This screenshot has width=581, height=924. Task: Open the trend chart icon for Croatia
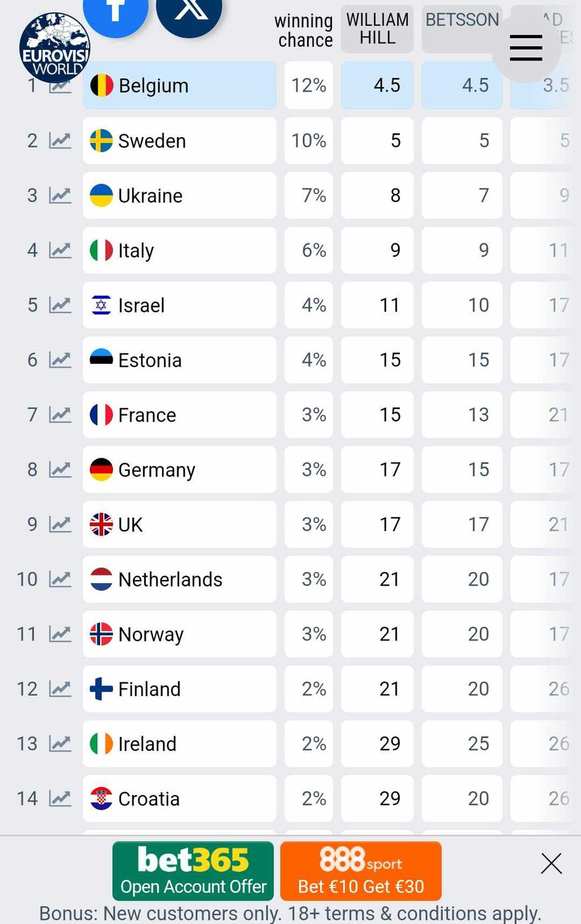(60, 798)
